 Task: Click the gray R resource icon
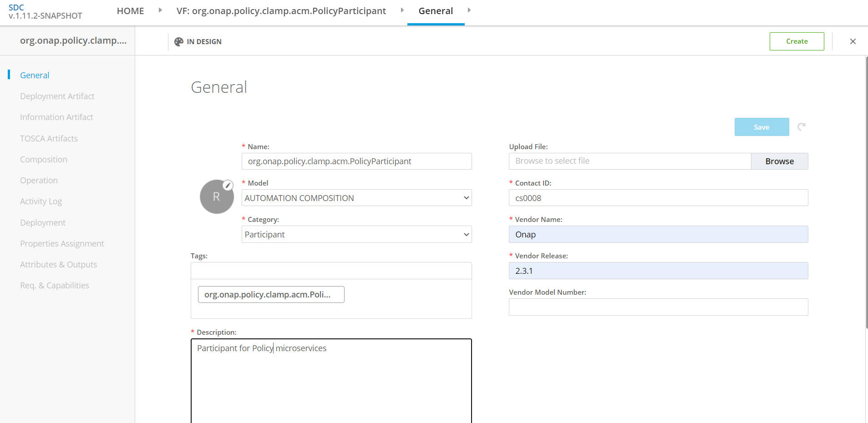click(217, 196)
